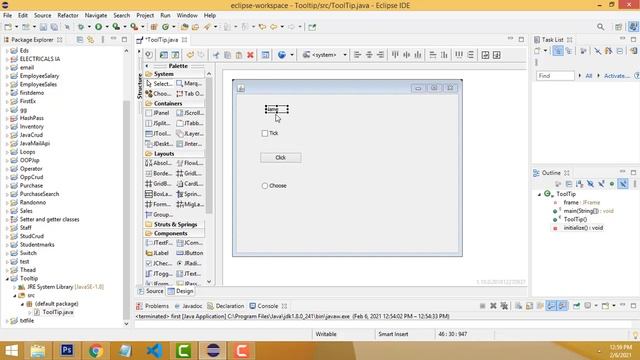Image resolution: width=640 pixels, height=360 pixels.
Task: Toggle Categorized view in Task List toolbar
Action: coord(558,51)
